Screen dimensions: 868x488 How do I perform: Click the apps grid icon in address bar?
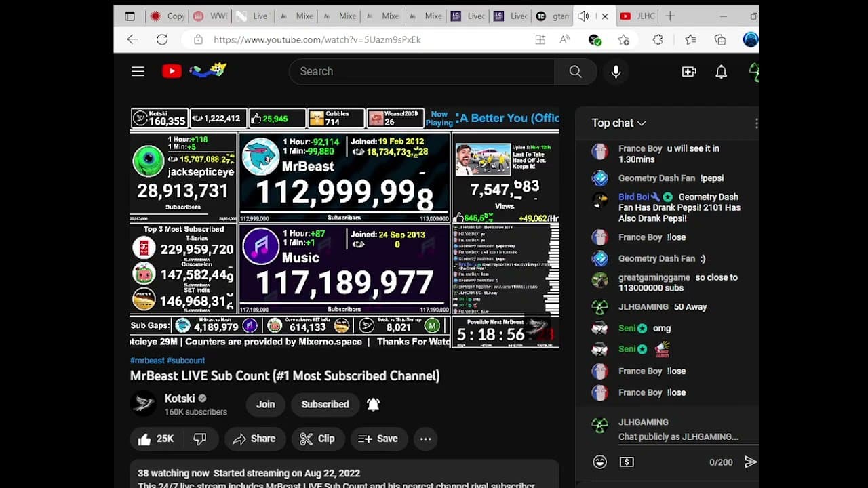coord(540,40)
